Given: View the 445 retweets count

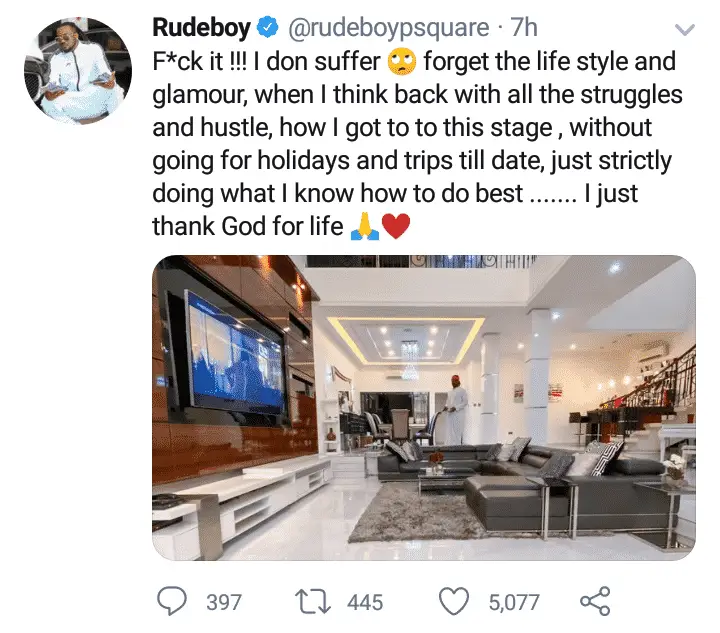Looking at the screenshot, I should click(x=365, y=602).
